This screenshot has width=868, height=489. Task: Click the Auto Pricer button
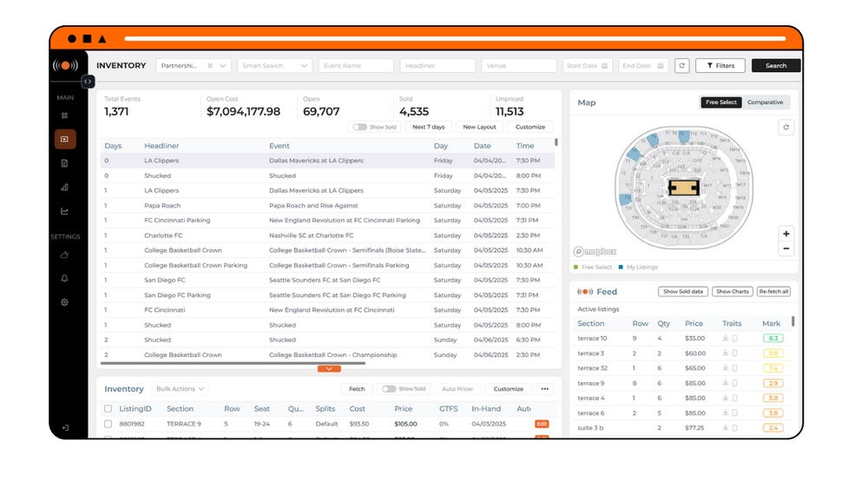point(457,389)
